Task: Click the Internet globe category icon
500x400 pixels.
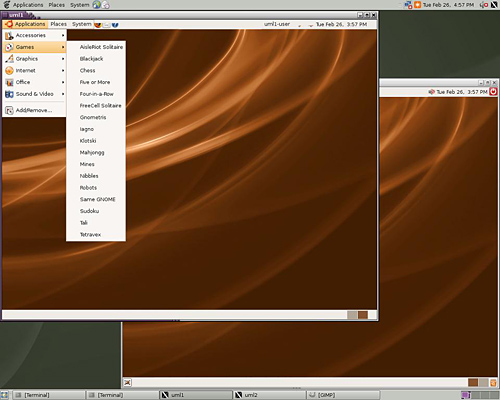Action: tap(9, 70)
